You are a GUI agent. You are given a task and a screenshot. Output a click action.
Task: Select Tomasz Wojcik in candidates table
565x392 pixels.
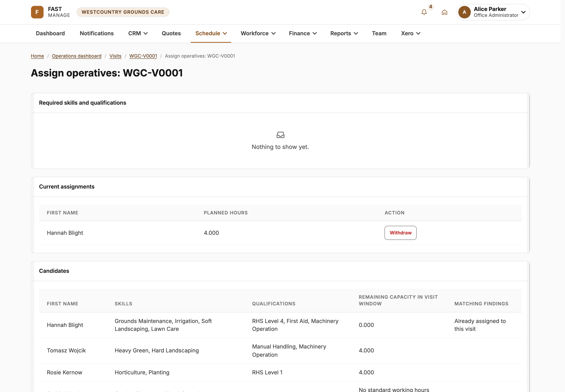pyautogui.click(x=66, y=350)
